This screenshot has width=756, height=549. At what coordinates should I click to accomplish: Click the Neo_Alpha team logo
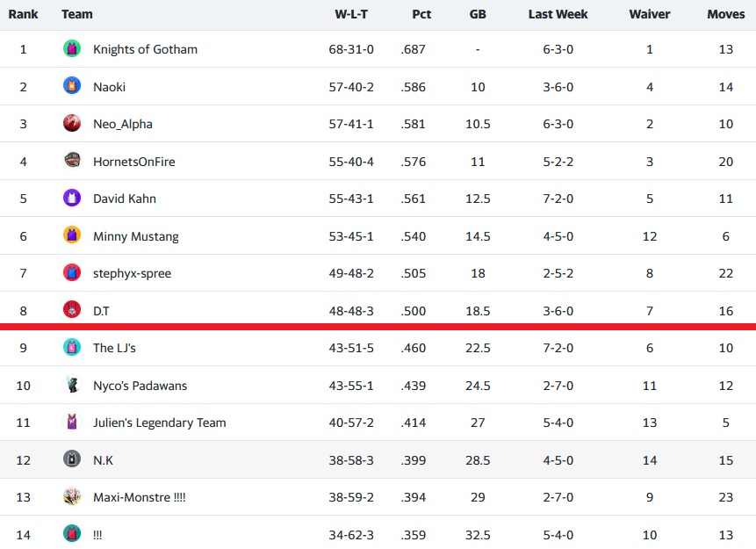click(x=72, y=124)
